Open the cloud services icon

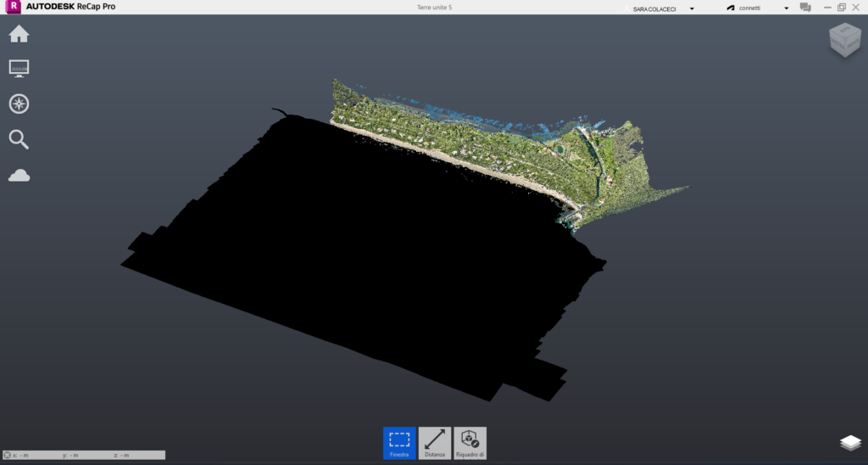(x=19, y=175)
